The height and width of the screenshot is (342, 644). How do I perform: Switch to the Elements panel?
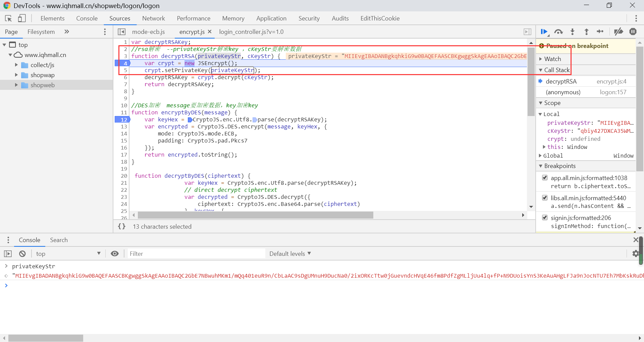click(53, 18)
